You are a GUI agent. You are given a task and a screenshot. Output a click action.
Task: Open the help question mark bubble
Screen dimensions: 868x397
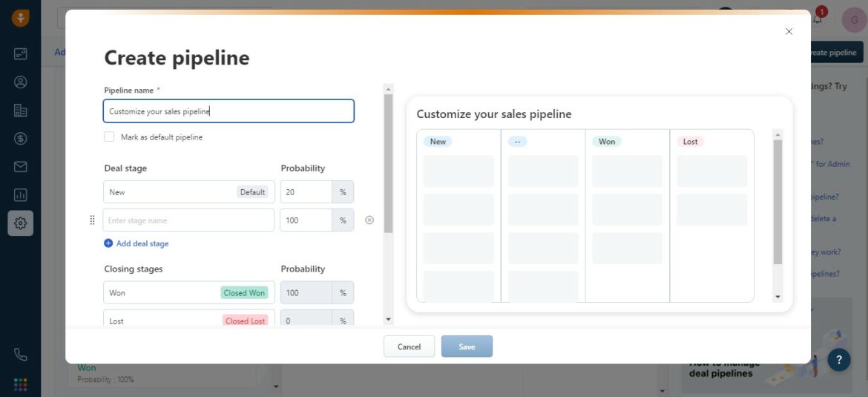click(838, 360)
